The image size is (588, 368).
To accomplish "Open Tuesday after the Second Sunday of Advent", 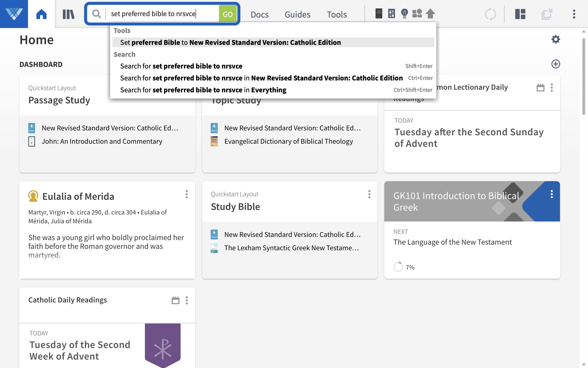I will (469, 138).
